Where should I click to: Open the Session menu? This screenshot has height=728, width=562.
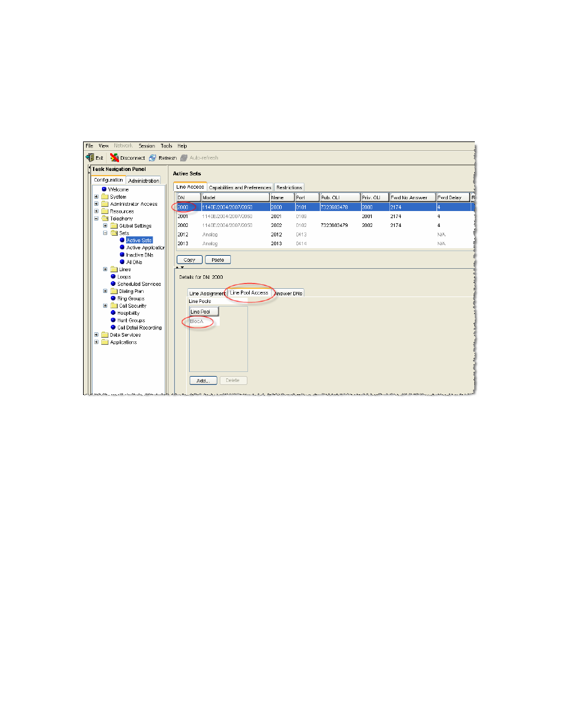[147, 146]
